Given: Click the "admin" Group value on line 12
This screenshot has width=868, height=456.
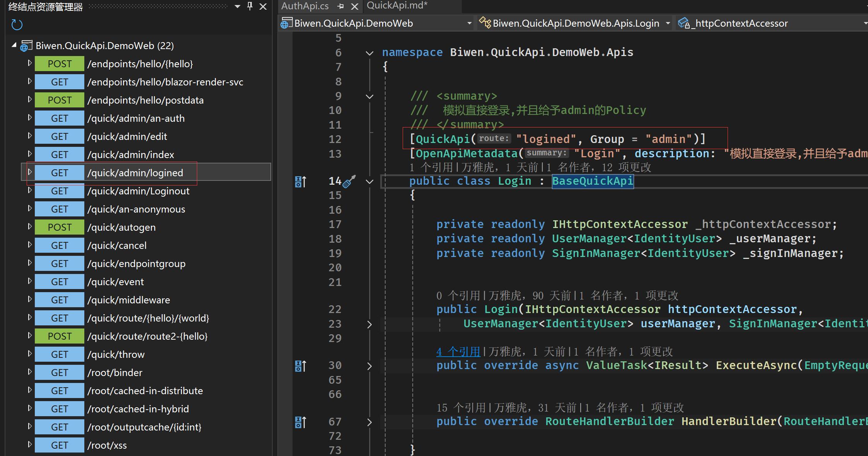Looking at the screenshot, I should [x=668, y=139].
